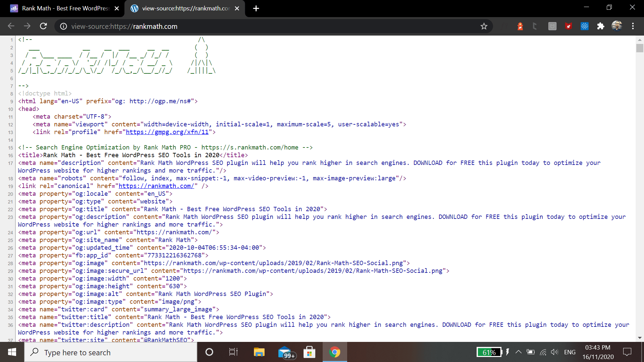The width and height of the screenshot is (644, 362).
Task: Show hidden system tray icons
Action: tap(518, 352)
